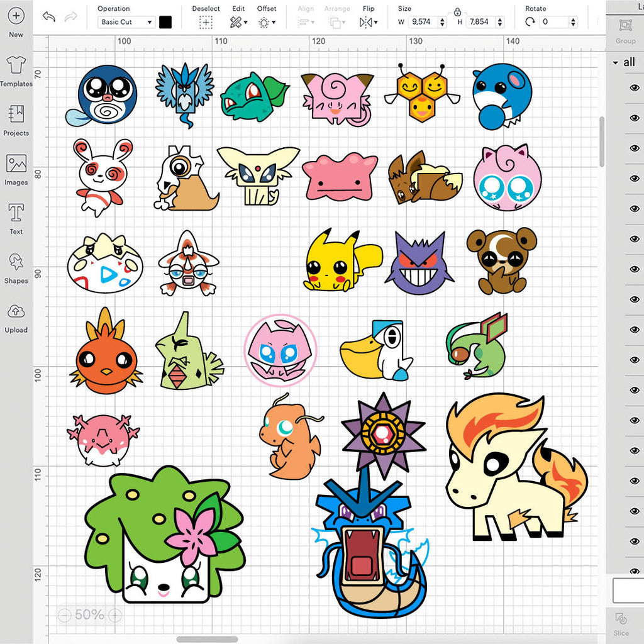
Task: Select the purple Gengar image
Action: coord(419,263)
